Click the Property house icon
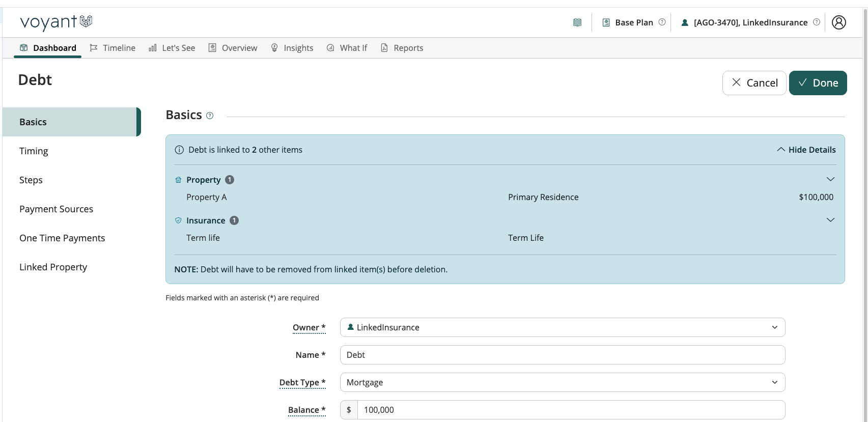Viewport: 868px width, 422px height. point(178,180)
